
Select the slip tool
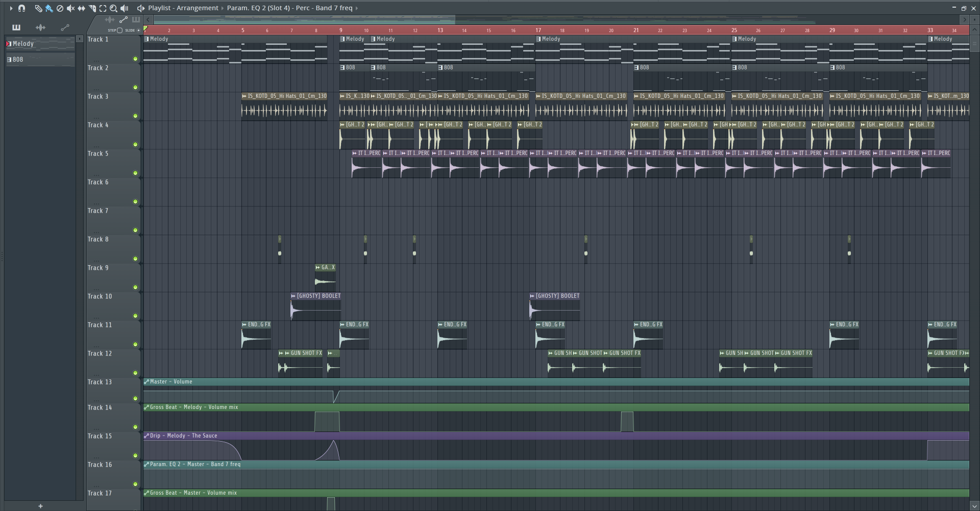pyautogui.click(x=81, y=8)
